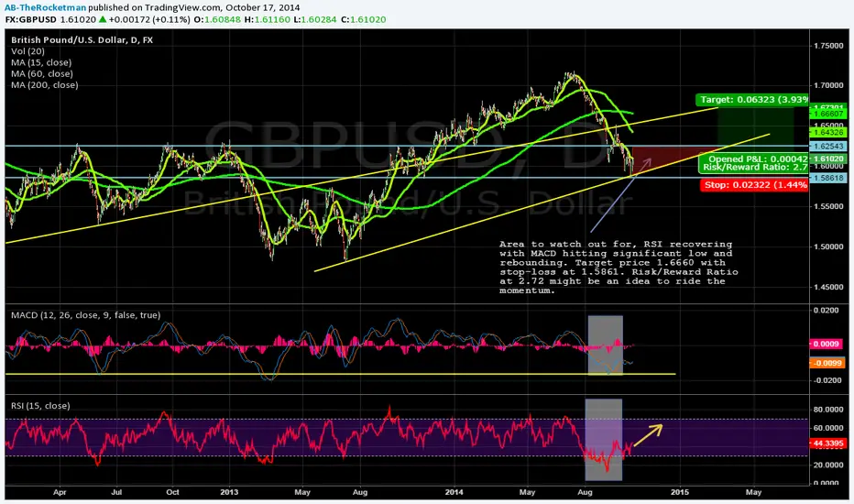Click the MA (200, close) indicator label

[45, 85]
